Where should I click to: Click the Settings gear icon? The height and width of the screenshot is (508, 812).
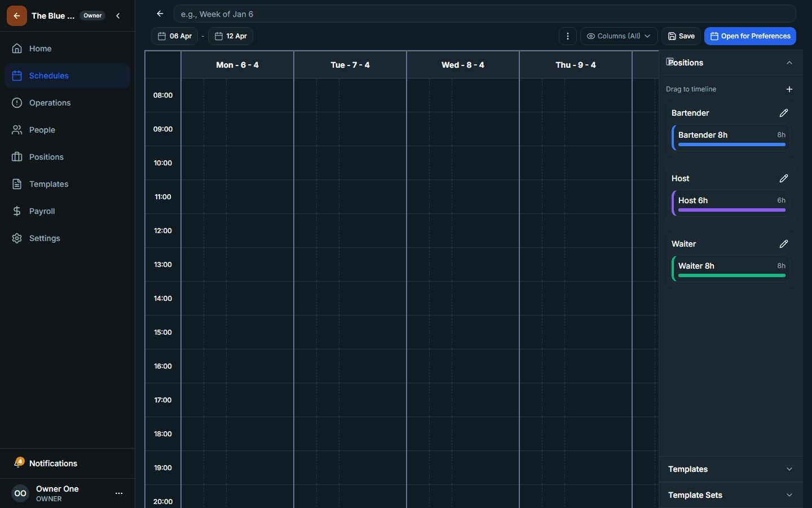(x=17, y=238)
